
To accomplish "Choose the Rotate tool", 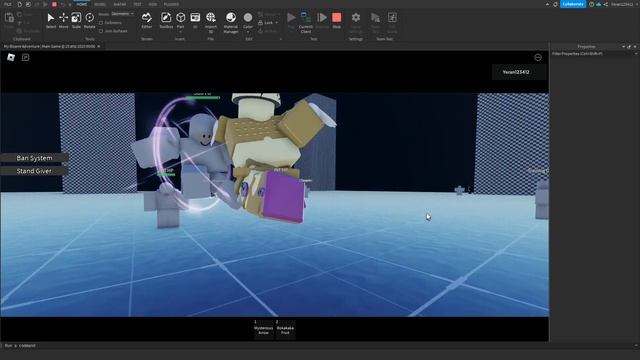I will click(x=89, y=20).
